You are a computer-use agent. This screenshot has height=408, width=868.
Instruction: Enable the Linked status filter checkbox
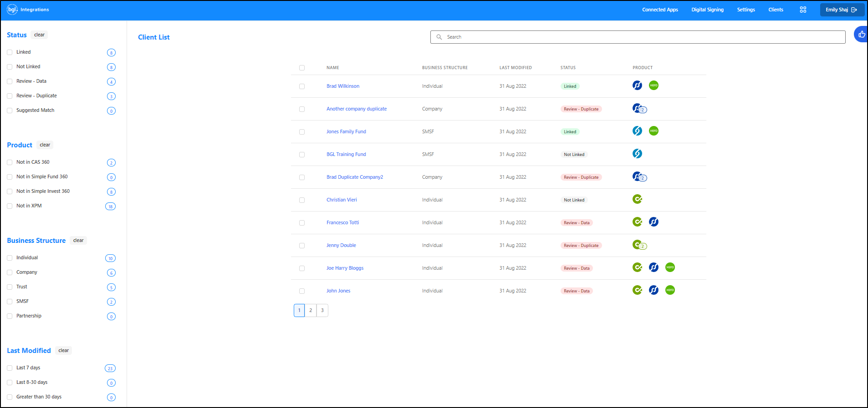[10, 52]
